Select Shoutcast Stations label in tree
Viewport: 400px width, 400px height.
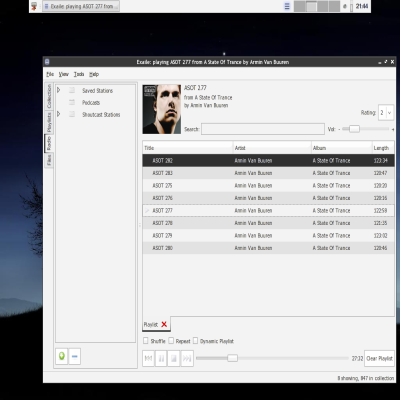pyautogui.click(x=101, y=115)
